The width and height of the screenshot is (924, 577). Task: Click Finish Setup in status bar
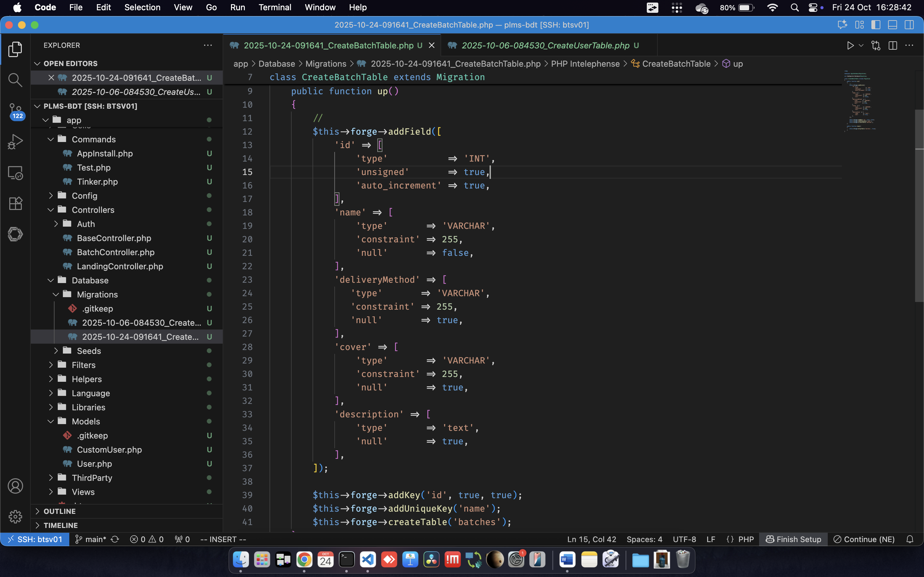click(793, 539)
